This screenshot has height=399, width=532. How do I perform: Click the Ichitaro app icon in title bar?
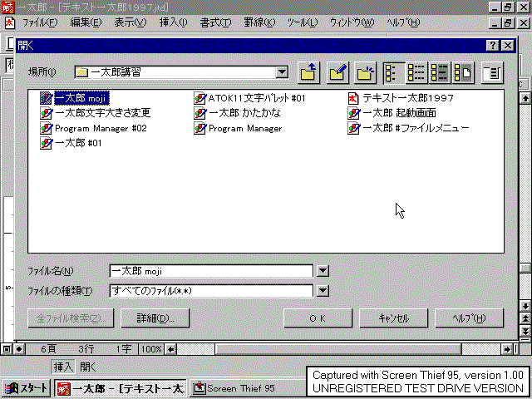click(x=8, y=7)
